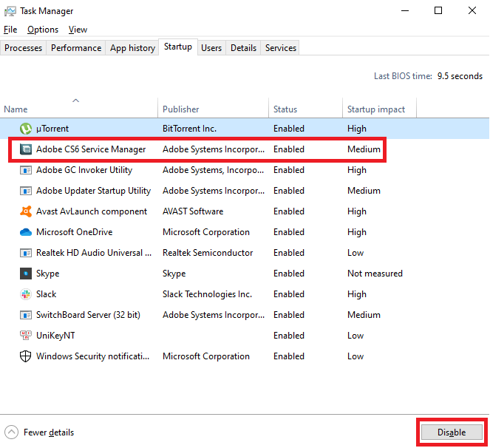
Task: Click the Task Manager title bar icon
Action: tap(10, 11)
